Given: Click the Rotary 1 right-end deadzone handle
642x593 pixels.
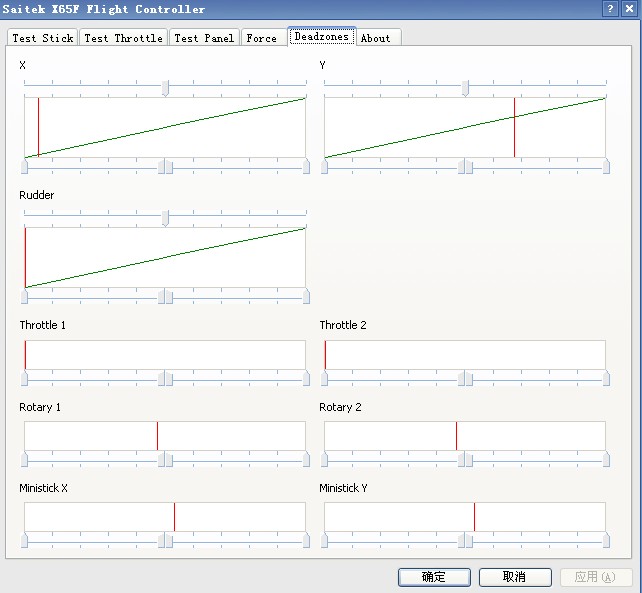Looking at the screenshot, I should point(306,459).
